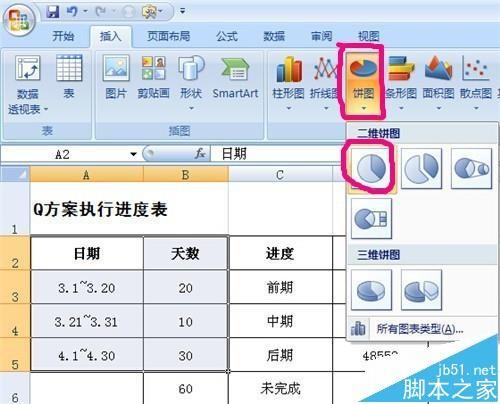Viewport: 500px width, 404px height.
Task: Insert a 表 table
Action: click(69, 77)
